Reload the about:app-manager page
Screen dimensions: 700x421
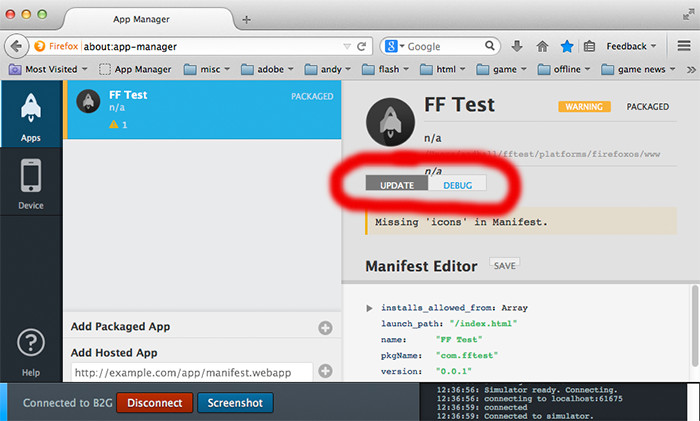click(362, 46)
